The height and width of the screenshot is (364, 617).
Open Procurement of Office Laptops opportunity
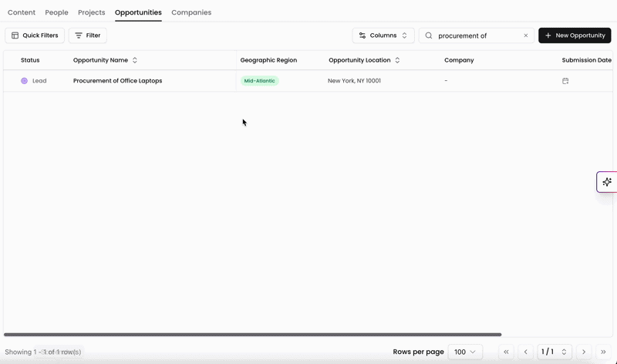(x=118, y=81)
